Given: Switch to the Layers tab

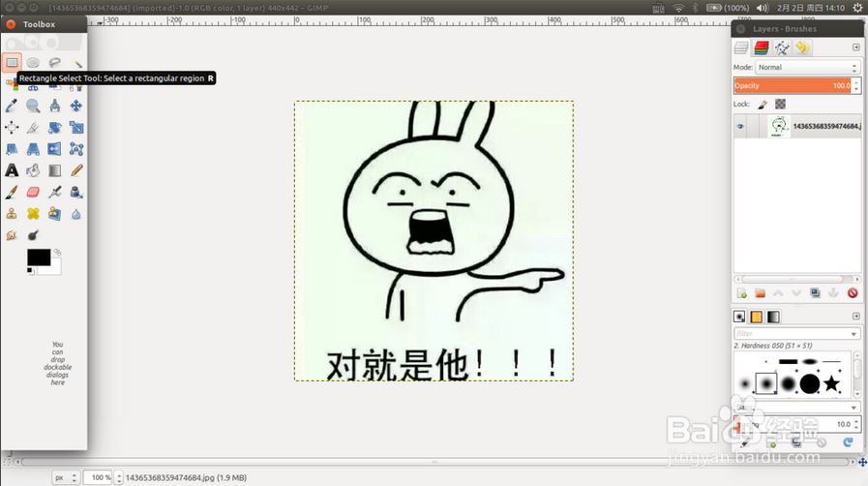Looking at the screenshot, I should [741, 48].
